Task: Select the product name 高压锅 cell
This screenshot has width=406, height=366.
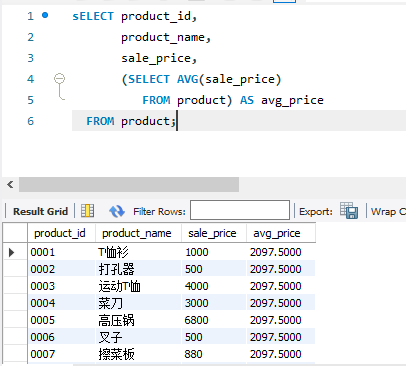Action: (138, 320)
